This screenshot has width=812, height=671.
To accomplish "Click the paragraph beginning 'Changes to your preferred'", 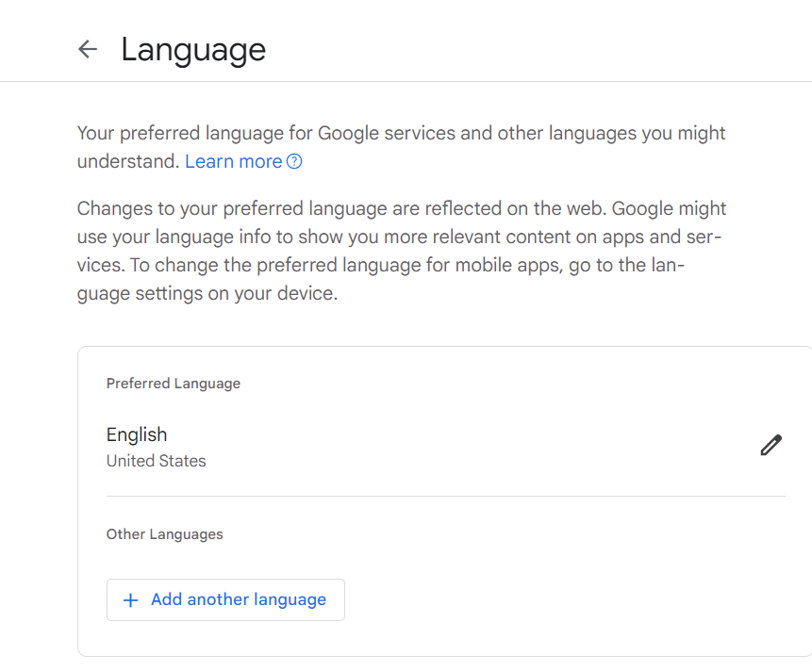I will coord(402,251).
